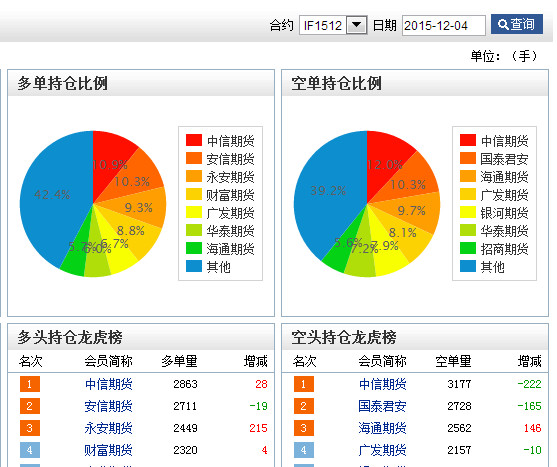
Task: Click change value -222
Action: pos(529,384)
